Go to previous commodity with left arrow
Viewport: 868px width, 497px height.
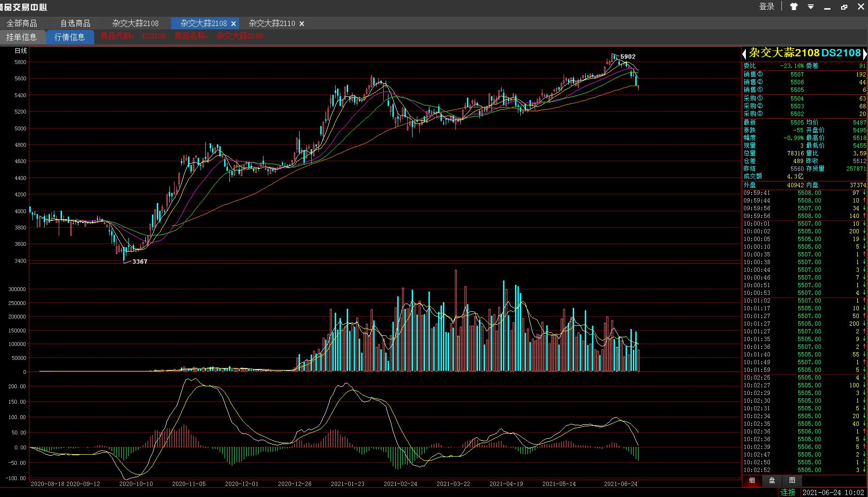pyautogui.click(x=744, y=53)
